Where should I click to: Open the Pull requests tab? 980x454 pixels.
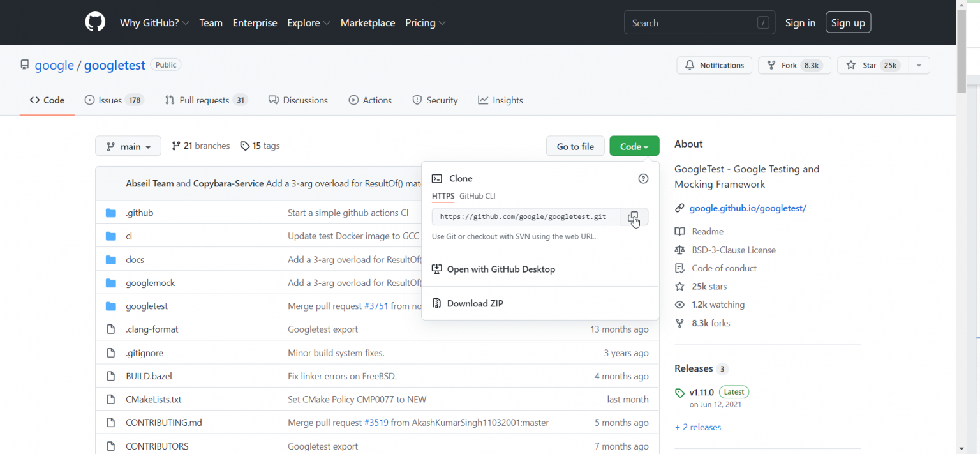pyautogui.click(x=205, y=100)
